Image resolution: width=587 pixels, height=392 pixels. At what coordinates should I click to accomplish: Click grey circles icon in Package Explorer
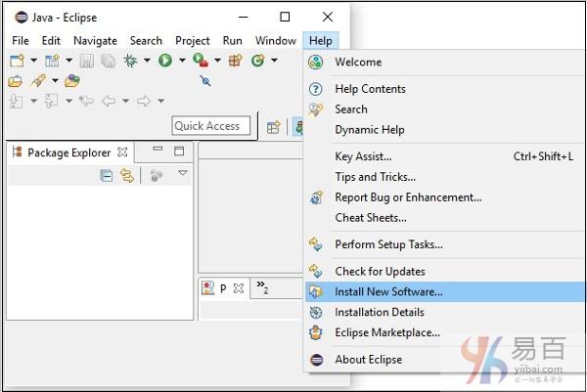(157, 175)
